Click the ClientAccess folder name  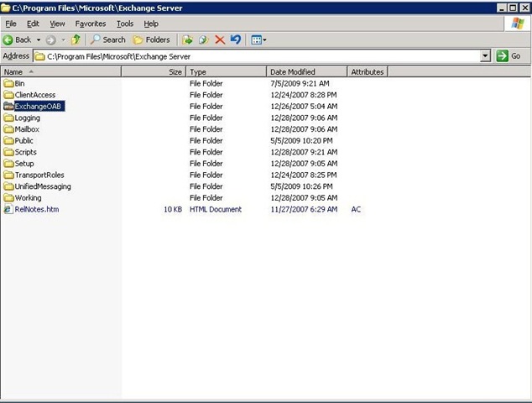coord(35,95)
